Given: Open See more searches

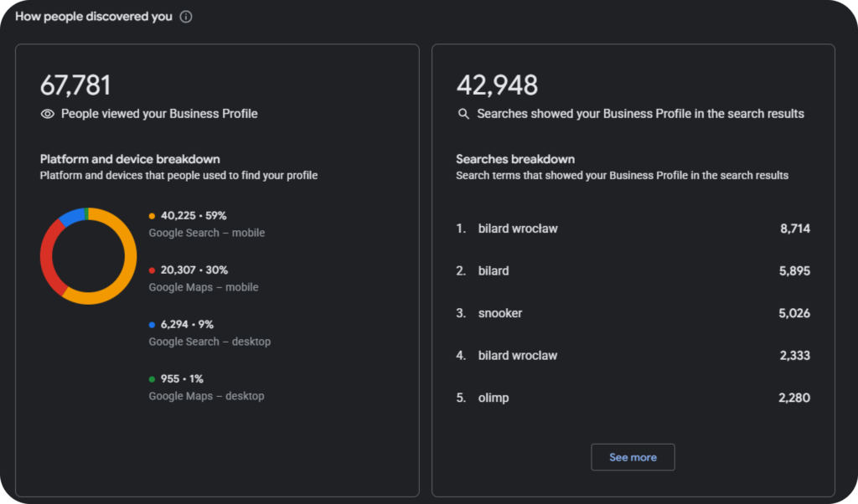Looking at the screenshot, I should pyautogui.click(x=633, y=457).
